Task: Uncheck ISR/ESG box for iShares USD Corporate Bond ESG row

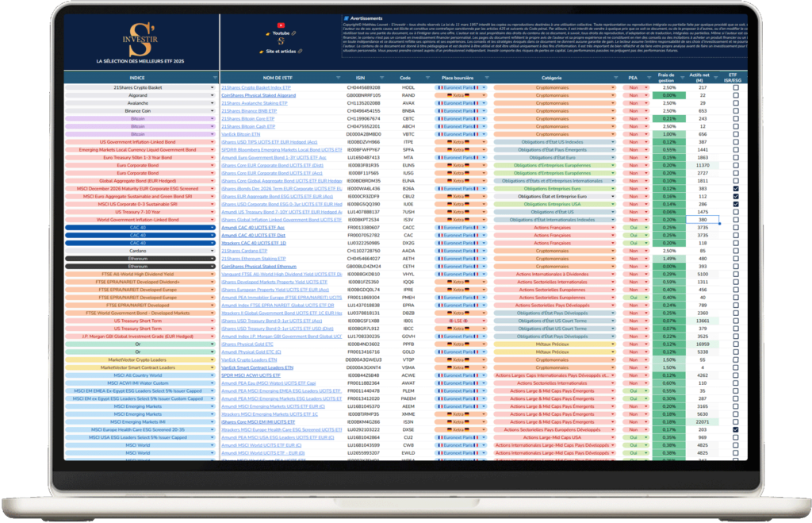Action: click(736, 204)
